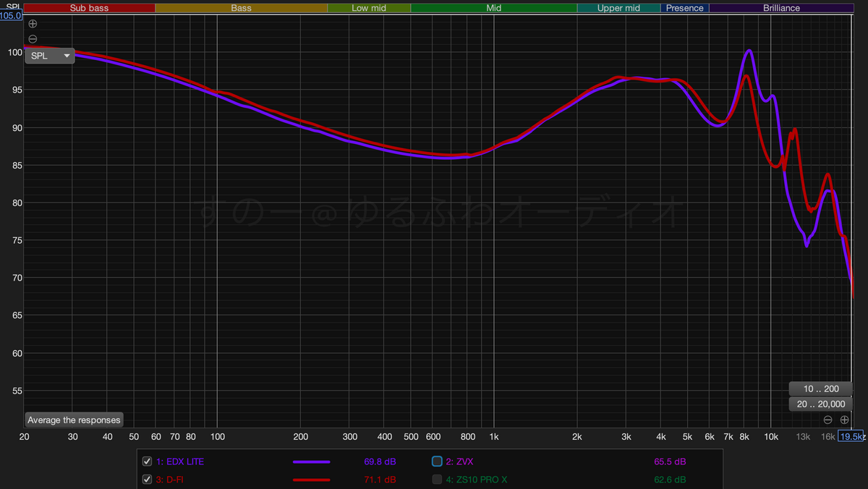Zoom in vertically with the top-left plus icon
Image resolution: width=868 pixels, height=489 pixels.
[x=33, y=24]
